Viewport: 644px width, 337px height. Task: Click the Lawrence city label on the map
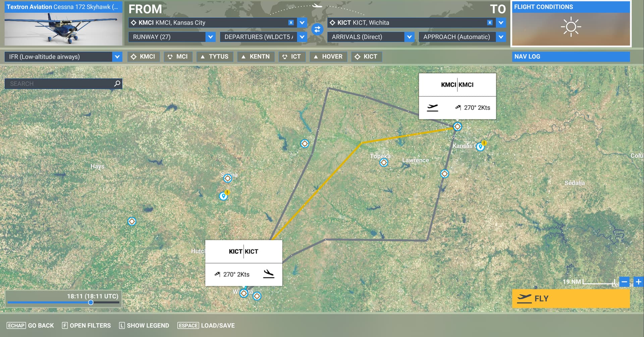(x=416, y=160)
